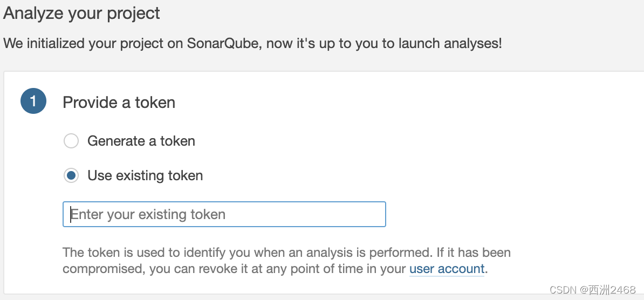Open the user account link
This screenshot has width=644, height=300.
pyautogui.click(x=447, y=269)
